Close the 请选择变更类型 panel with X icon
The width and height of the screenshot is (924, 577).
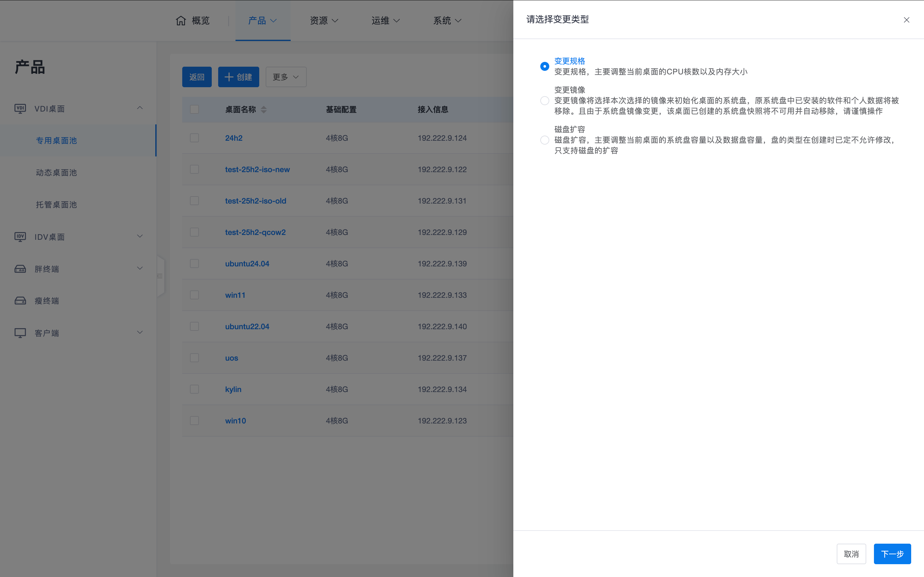coord(906,20)
